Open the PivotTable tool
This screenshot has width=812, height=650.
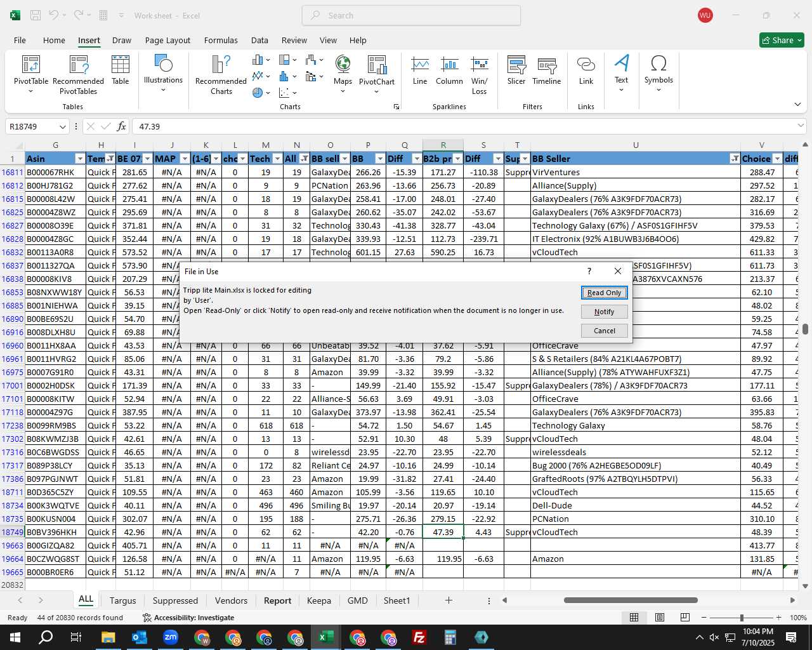tap(30, 74)
